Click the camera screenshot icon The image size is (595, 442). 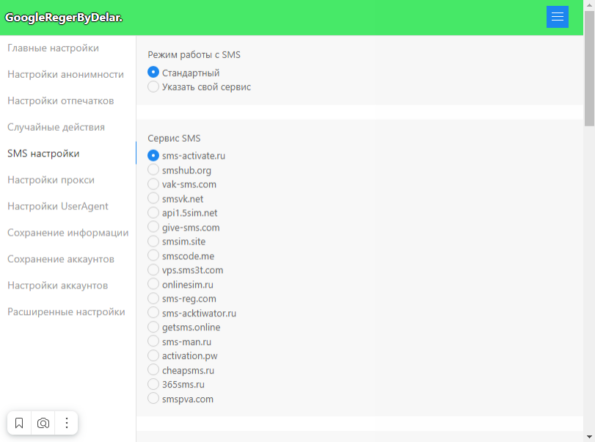43,423
